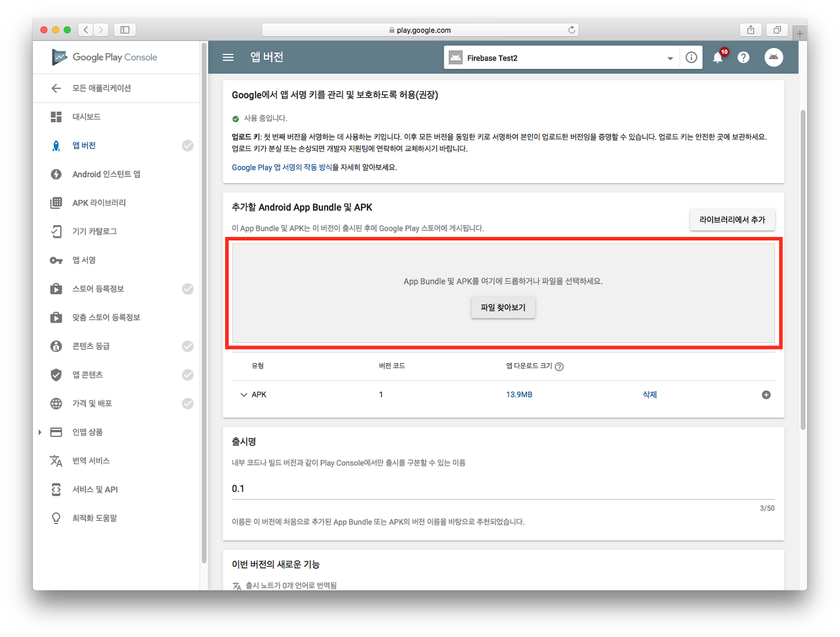Viewport: 840px width, 637px height.
Task: Reload the page in Safari address bar
Action: 572,30
